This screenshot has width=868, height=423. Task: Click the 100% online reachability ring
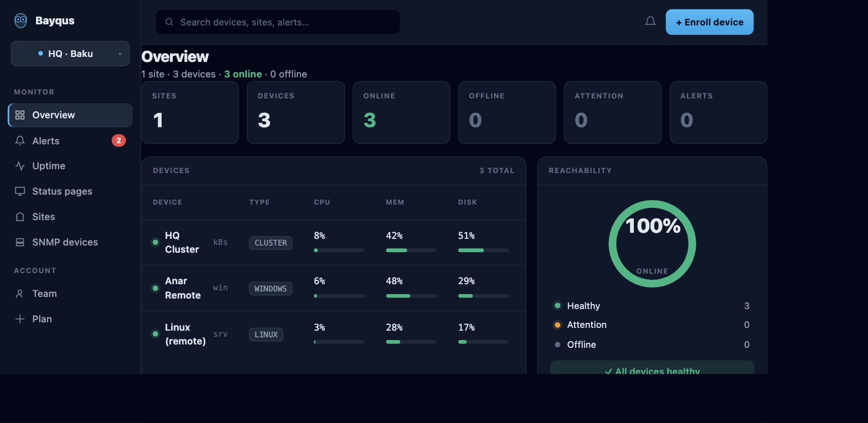click(x=652, y=244)
